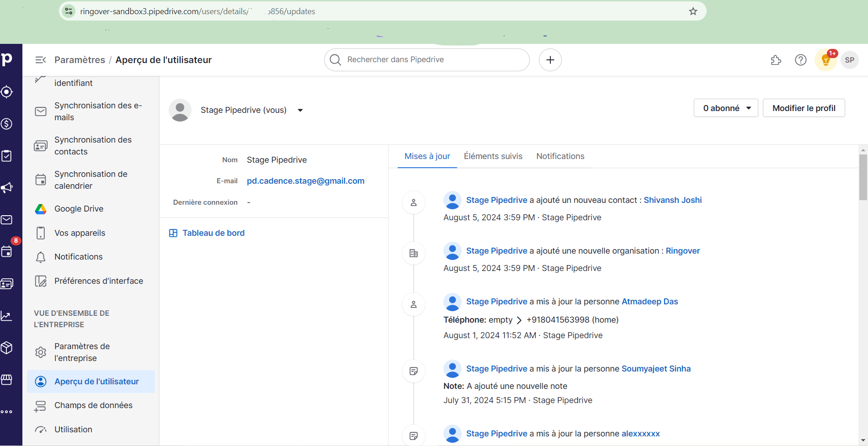
Task: Open More three-dots icon in left rail
Action: click(x=7, y=412)
